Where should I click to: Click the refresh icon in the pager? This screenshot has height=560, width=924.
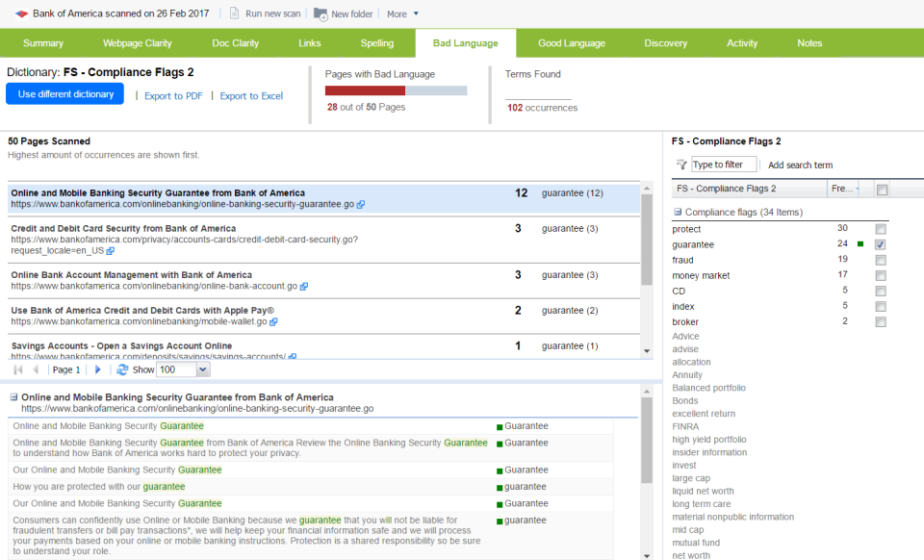point(121,369)
